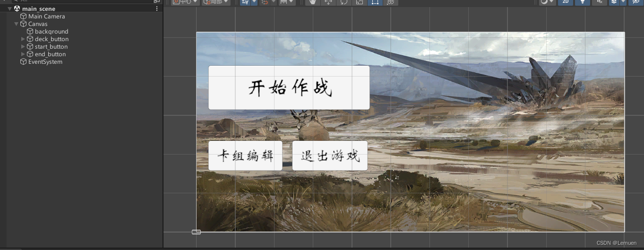Select main_scene in the hierarchy
This screenshot has width=644, height=250.
pyautogui.click(x=39, y=9)
